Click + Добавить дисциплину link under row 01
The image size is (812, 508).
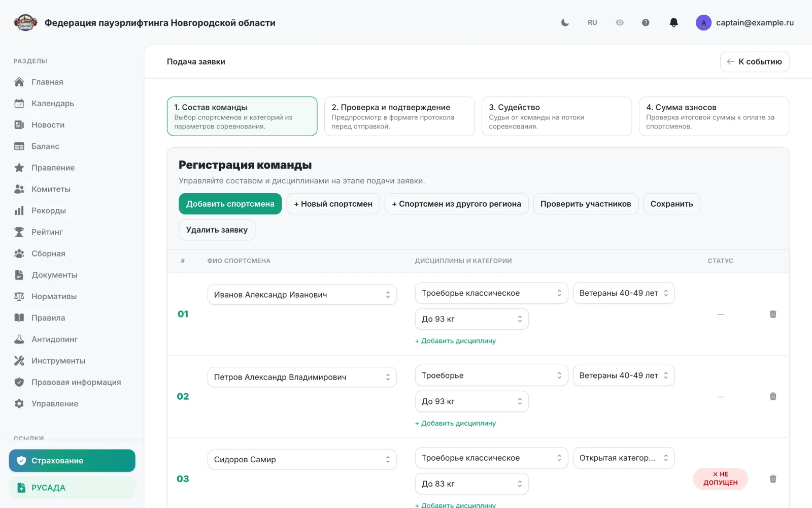[x=455, y=341]
